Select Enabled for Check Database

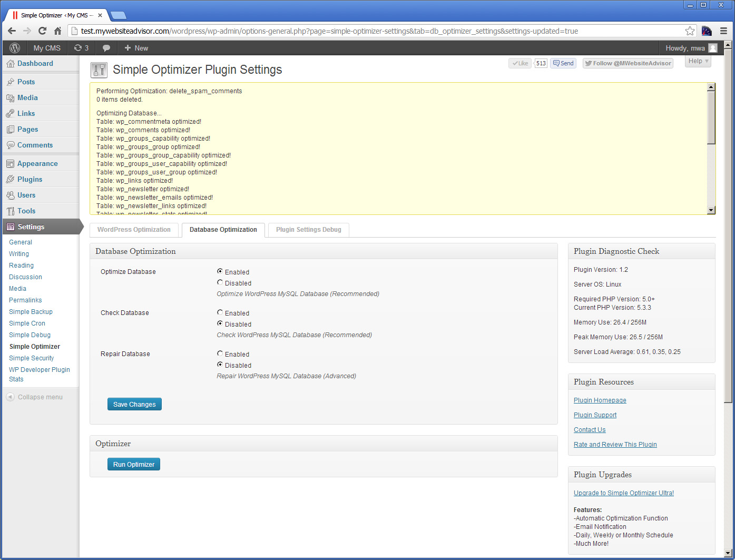(x=220, y=312)
